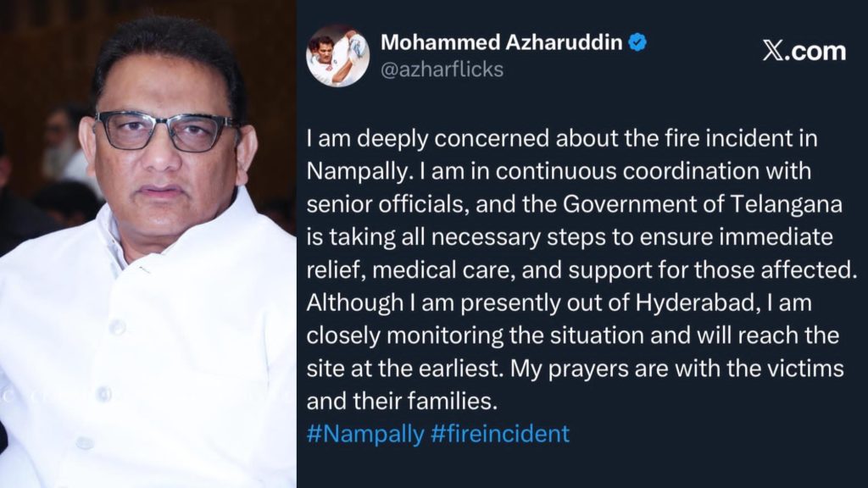Click the white collar button in the photo
The height and width of the screenshot is (488, 868).
pos(117,326)
